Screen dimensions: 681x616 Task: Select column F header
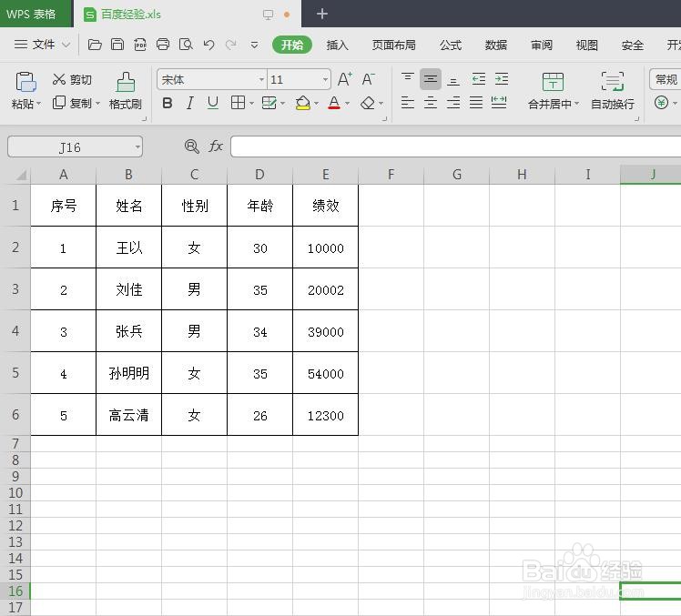point(391,175)
